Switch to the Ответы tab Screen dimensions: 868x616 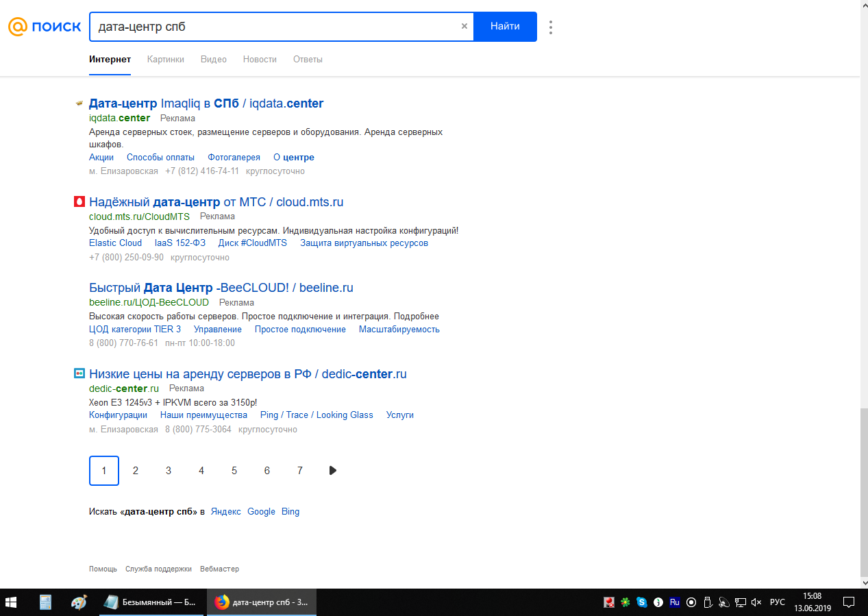coord(308,60)
